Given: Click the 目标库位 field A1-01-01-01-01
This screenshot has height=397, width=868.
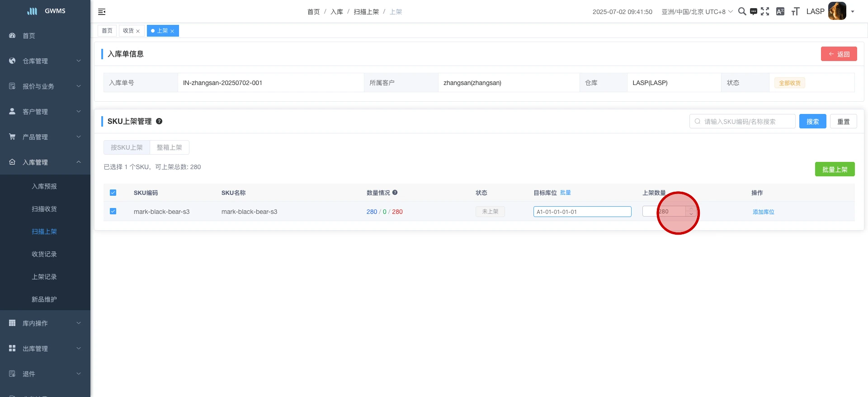Looking at the screenshot, I should coord(582,212).
